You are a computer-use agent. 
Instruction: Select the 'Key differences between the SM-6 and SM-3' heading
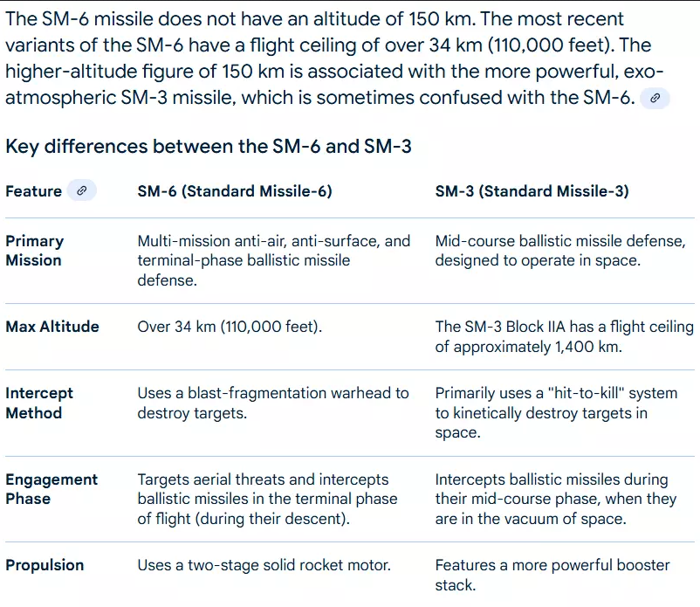click(209, 147)
